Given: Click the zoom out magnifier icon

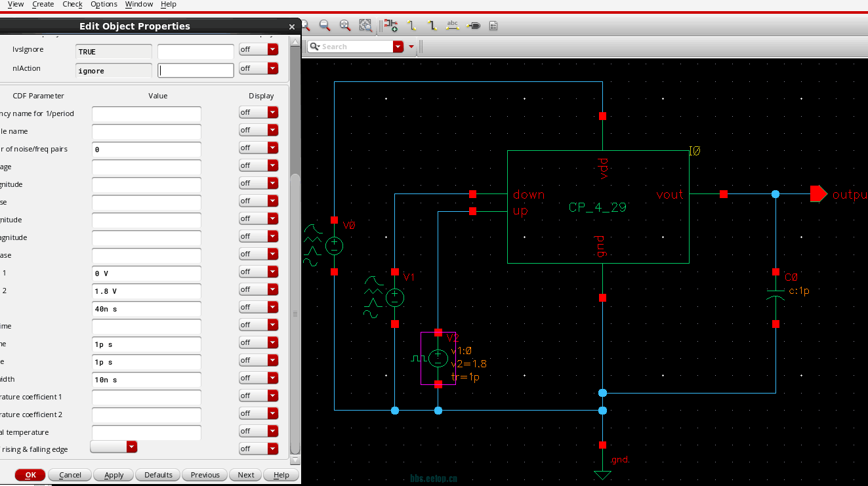Looking at the screenshot, I should pyautogui.click(x=324, y=26).
